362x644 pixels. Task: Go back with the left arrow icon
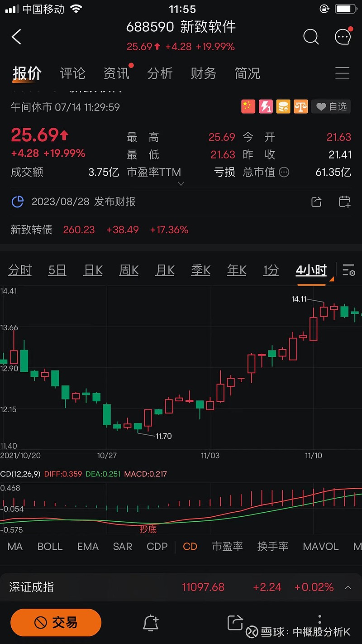[16, 37]
